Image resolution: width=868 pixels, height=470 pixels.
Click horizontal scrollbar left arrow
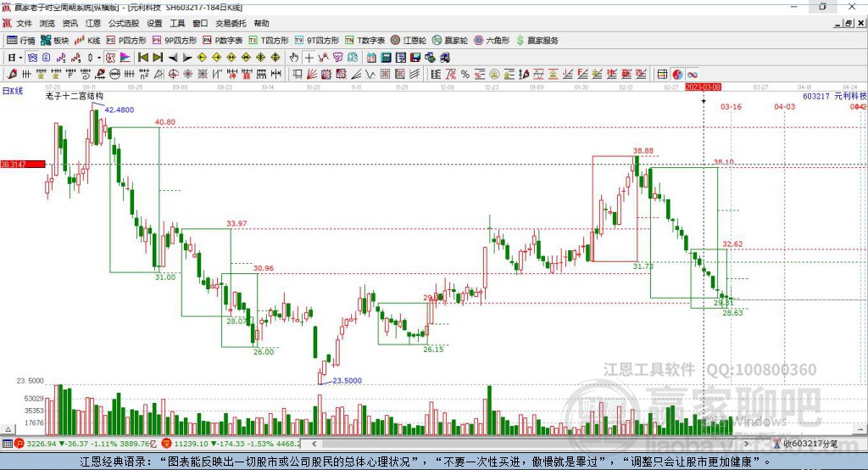tap(314, 444)
